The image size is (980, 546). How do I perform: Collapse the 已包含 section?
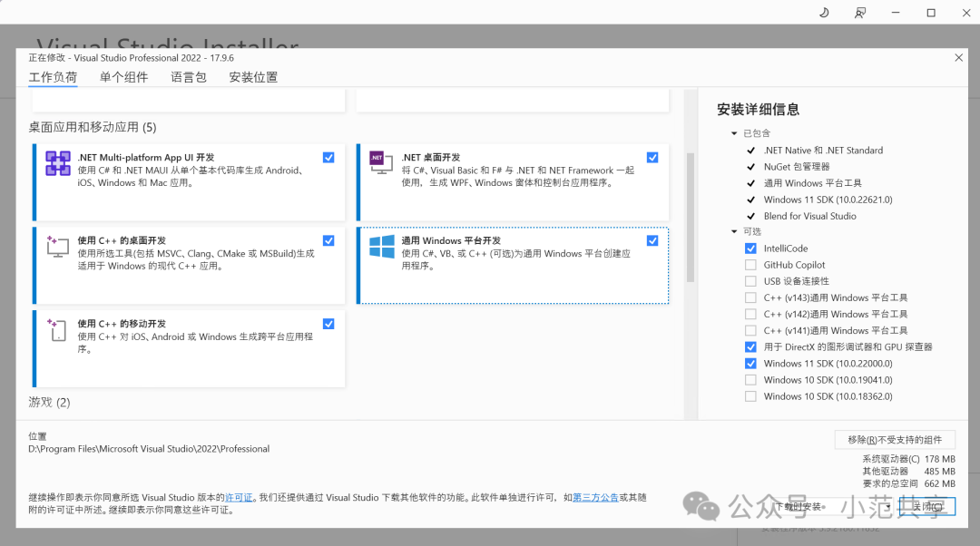[734, 132]
